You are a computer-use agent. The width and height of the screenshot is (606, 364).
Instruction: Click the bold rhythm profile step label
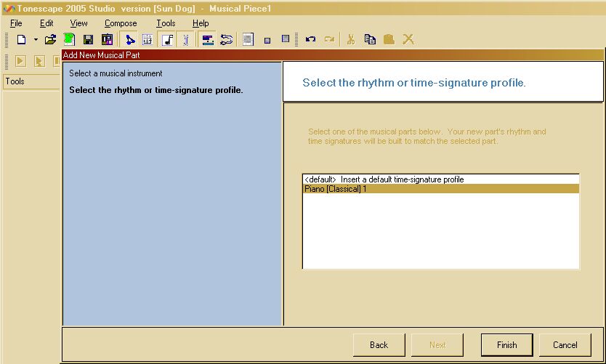(155, 90)
